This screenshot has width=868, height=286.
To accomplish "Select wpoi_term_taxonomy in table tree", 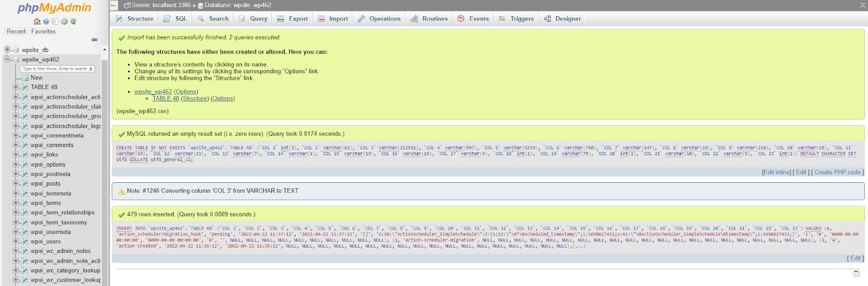I will point(59,223).
